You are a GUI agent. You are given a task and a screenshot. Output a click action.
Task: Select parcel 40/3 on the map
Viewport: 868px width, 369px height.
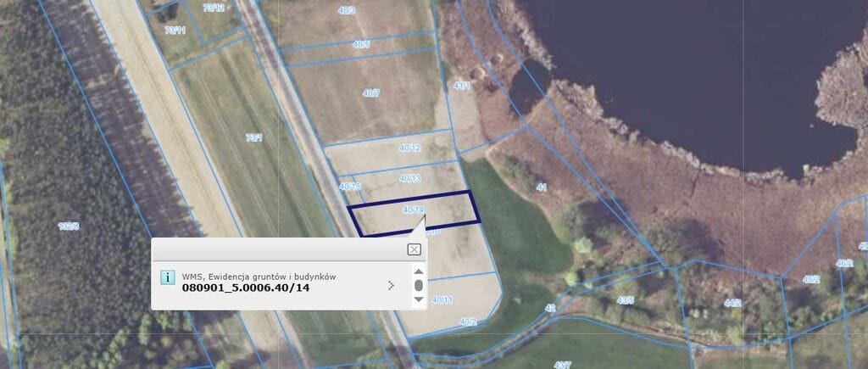[347, 10]
